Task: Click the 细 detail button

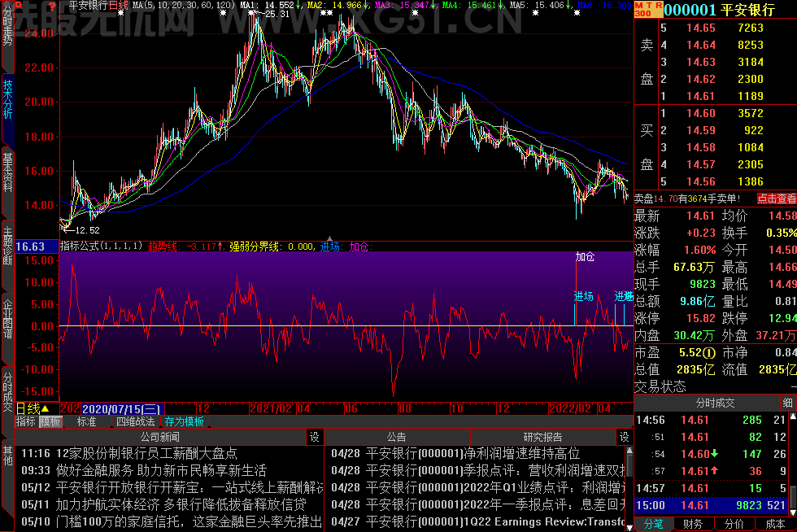Action: (x=788, y=403)
